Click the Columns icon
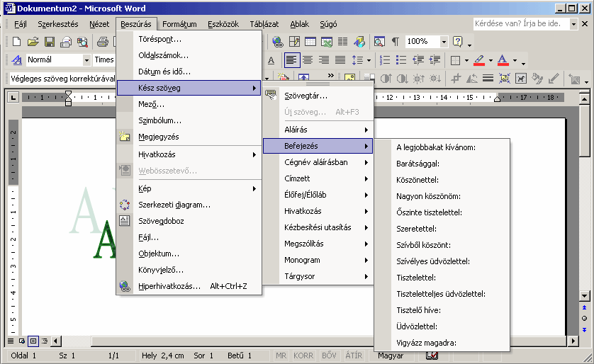The height and width of the screenshot is (364, 594). tap(343, 42)
